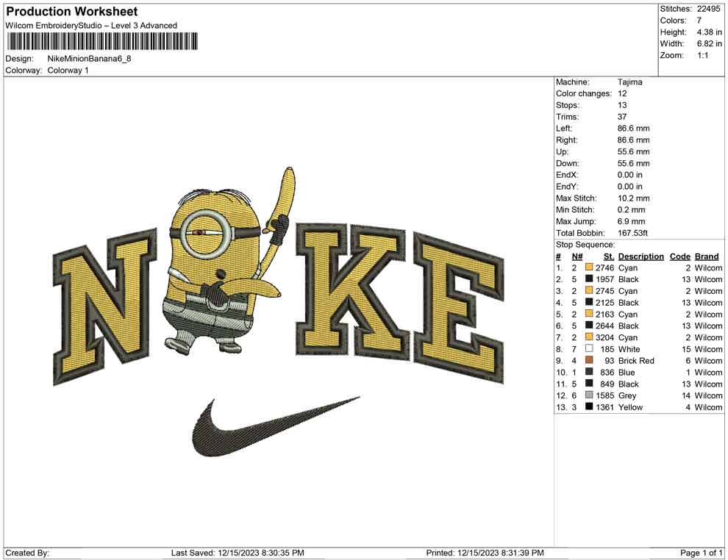Screen dimensions: 728x560
Task: Click the embroidered letter E
Action: click(x=459, y=308)
